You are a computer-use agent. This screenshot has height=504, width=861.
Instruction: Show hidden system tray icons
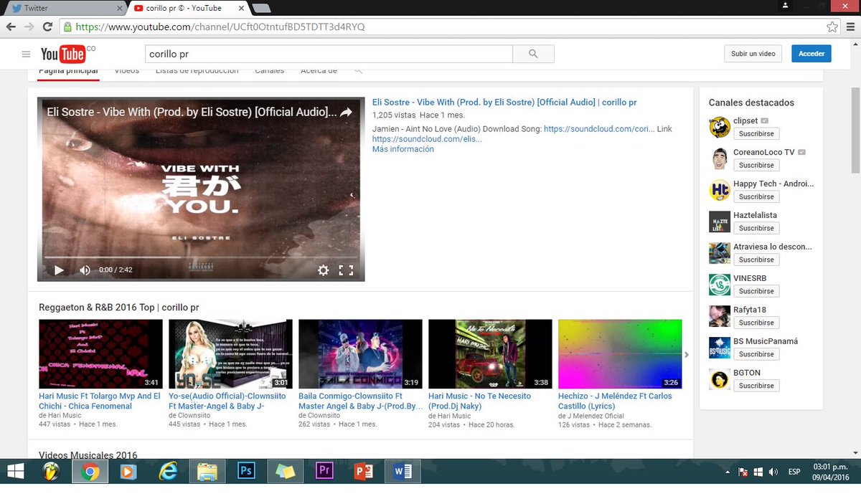729,472
